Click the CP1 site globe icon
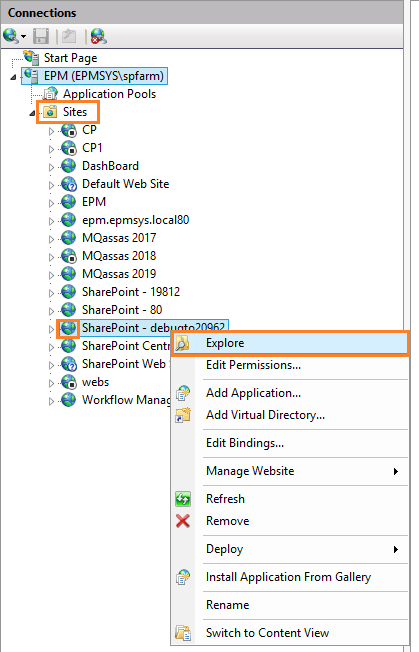This screenshot has width=419, height=652. coord(69,148)
